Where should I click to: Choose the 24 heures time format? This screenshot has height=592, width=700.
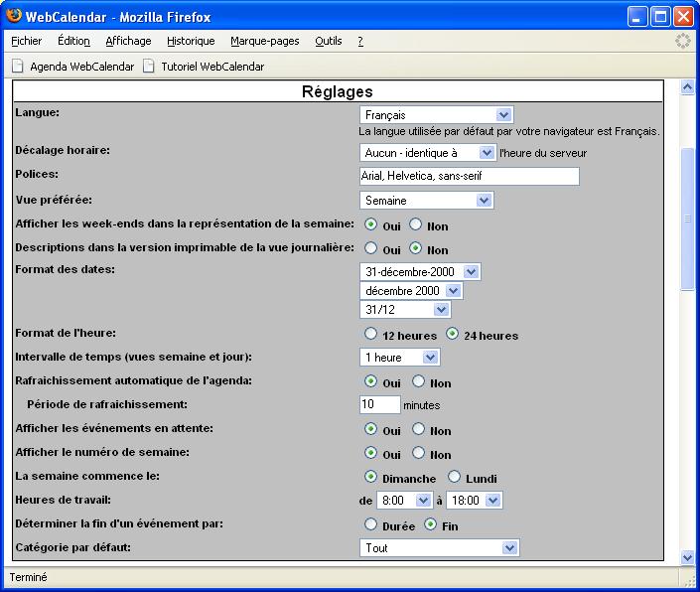[x=452, y=334]
